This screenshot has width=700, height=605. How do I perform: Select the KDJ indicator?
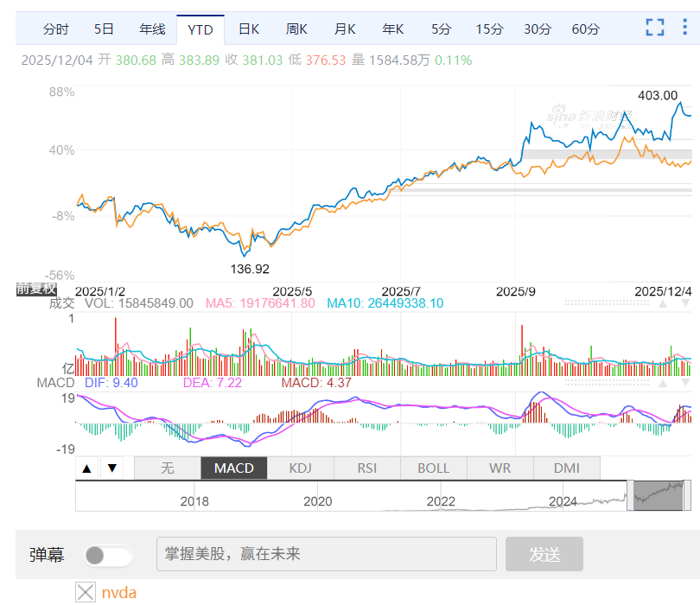tap(300, 468)
